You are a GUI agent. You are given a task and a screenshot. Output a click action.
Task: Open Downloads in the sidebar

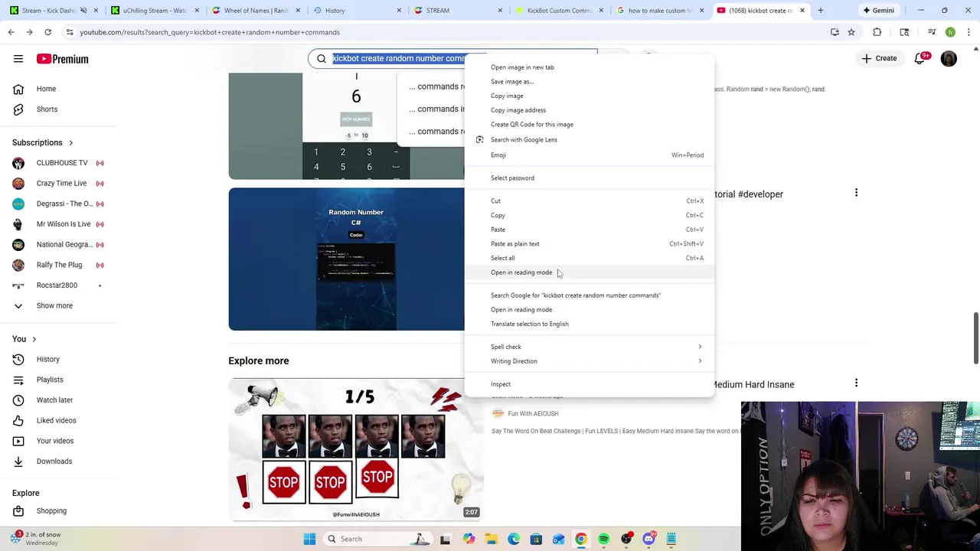(x=54, y=461)
